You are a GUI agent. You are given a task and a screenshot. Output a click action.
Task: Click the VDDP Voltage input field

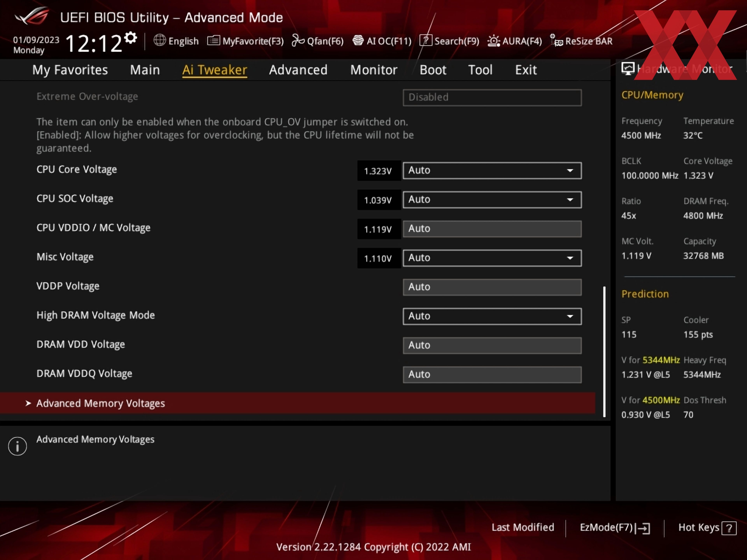pos(492,287)
